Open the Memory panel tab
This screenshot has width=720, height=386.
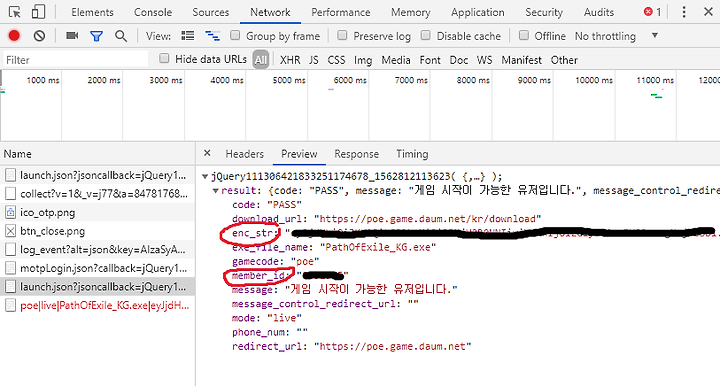click(411, 12)
